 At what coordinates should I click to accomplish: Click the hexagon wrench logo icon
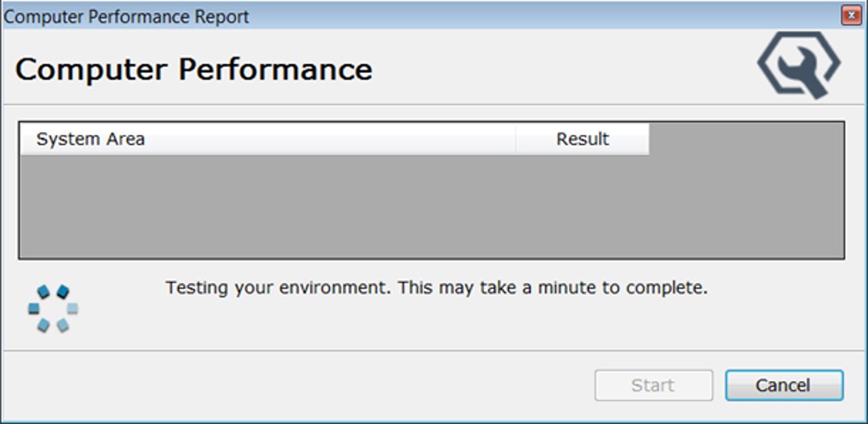[x=798, y=65]
